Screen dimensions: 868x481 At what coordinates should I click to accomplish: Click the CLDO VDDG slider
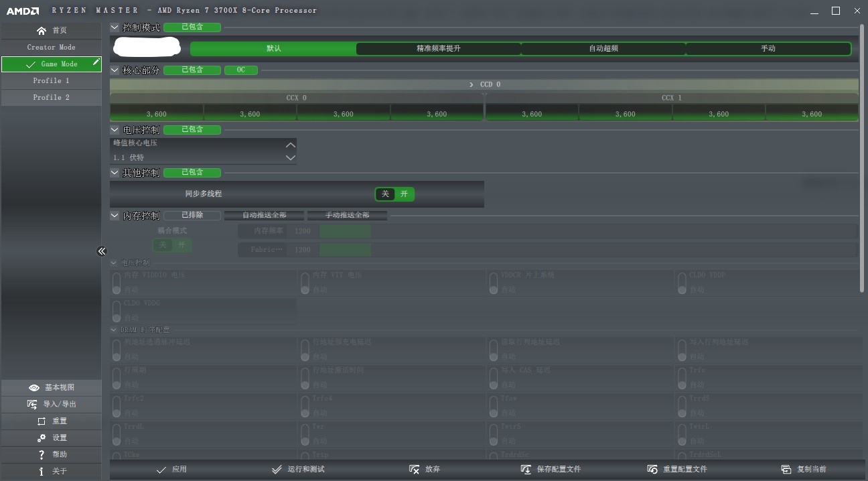[117, 311]
